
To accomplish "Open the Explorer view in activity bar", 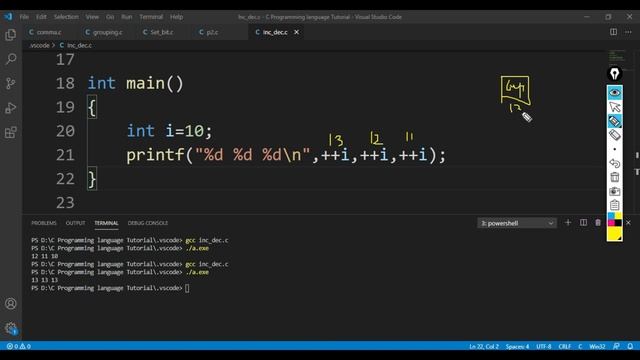I will tap(11, 35).
